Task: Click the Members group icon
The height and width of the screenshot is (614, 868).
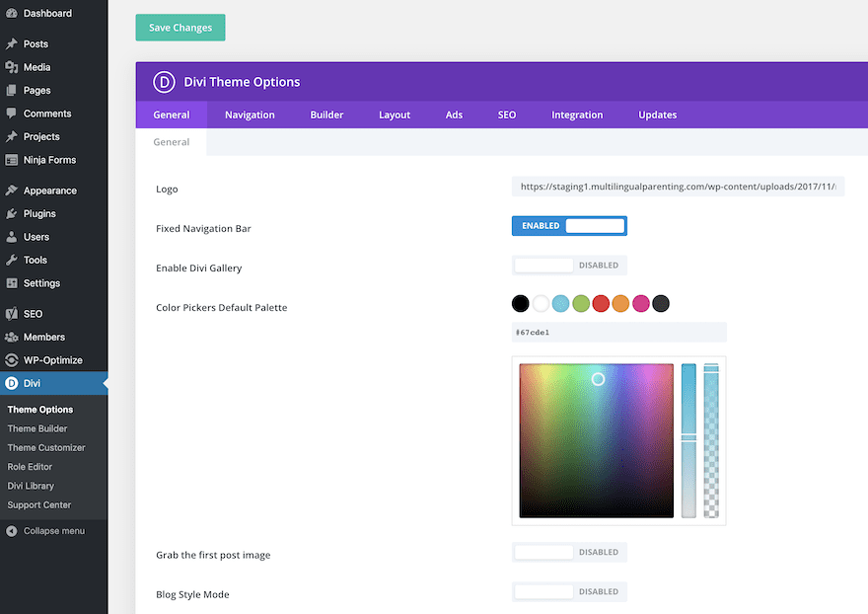Action: pyautogui.click(x=12, y=337)
